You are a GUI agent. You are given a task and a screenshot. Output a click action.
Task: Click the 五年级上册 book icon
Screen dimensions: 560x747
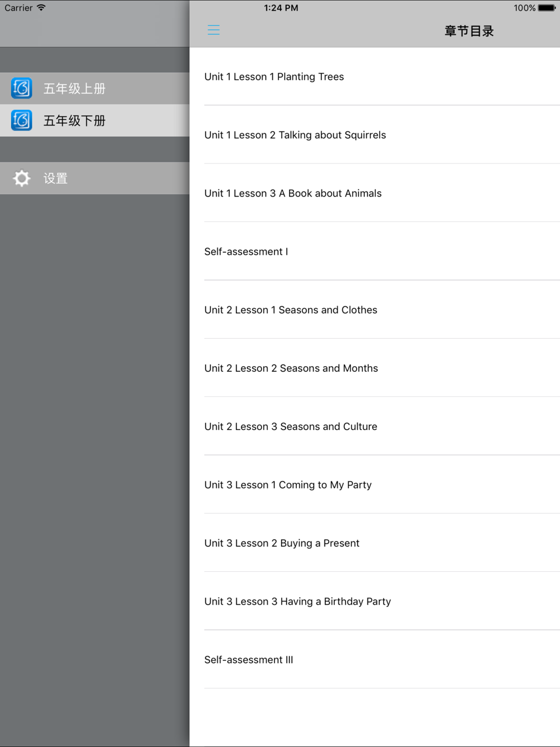click(22, 88)
